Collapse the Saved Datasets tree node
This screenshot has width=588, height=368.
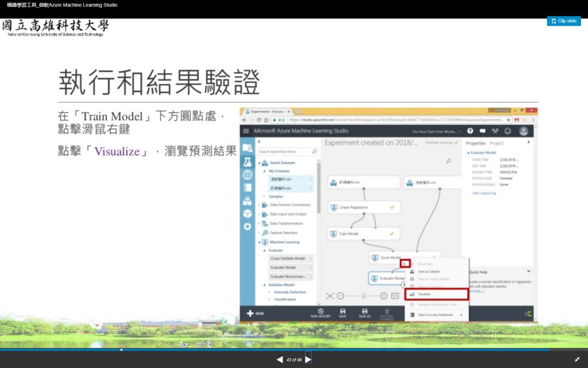coord(259,163)
